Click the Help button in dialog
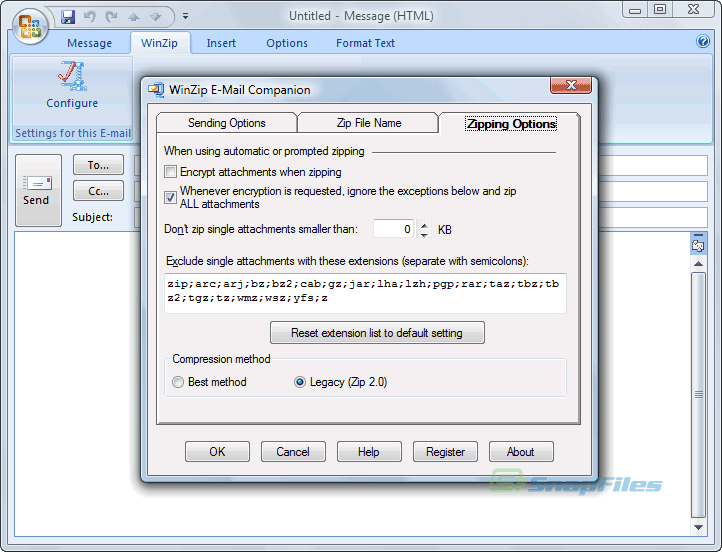The image size is (722, 552). [x=369, y=452]
